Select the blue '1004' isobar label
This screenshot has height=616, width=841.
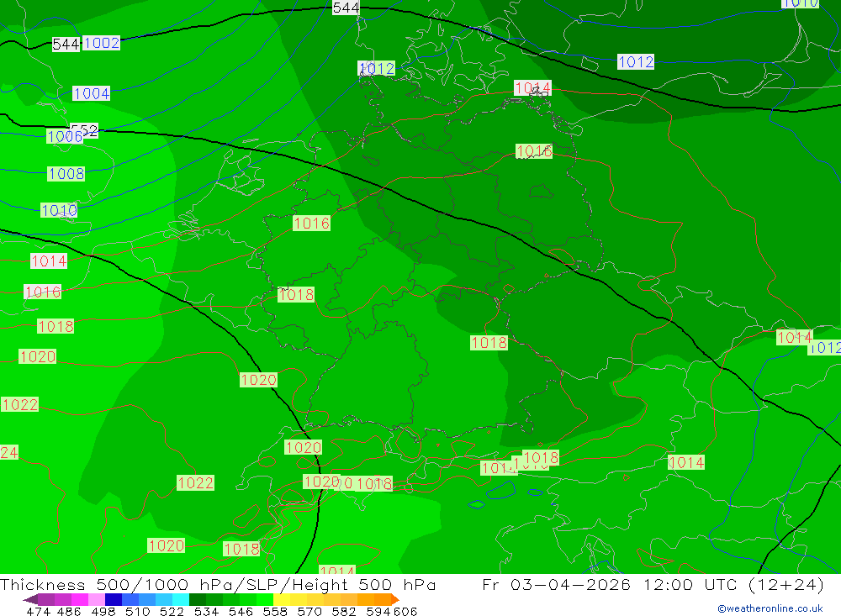pos(91,93)
